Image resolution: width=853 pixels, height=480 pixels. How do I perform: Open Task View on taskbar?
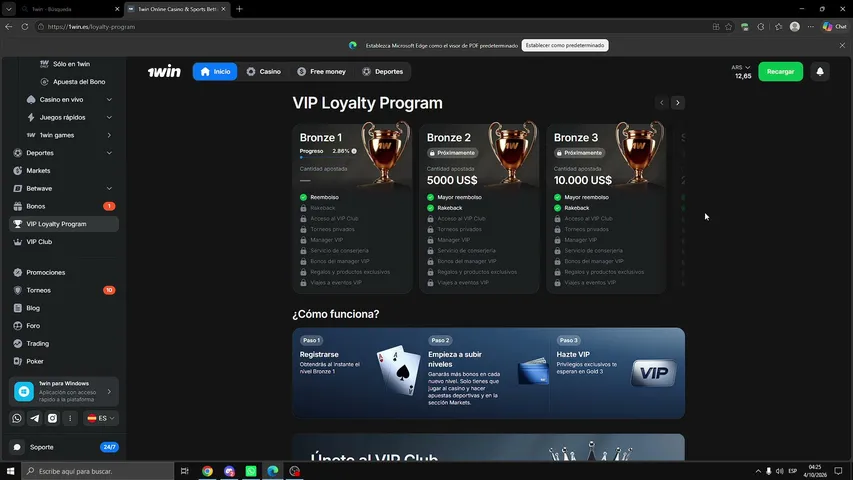point(185,471)
